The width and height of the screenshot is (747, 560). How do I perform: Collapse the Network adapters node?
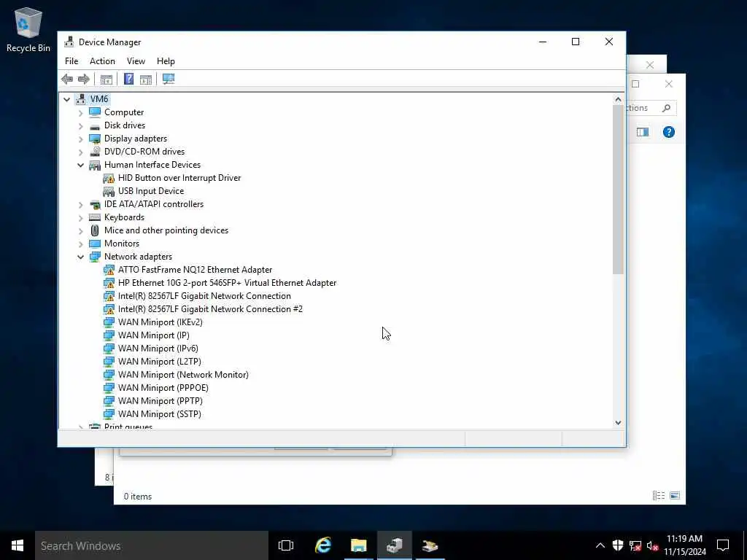tap(80, 257)
